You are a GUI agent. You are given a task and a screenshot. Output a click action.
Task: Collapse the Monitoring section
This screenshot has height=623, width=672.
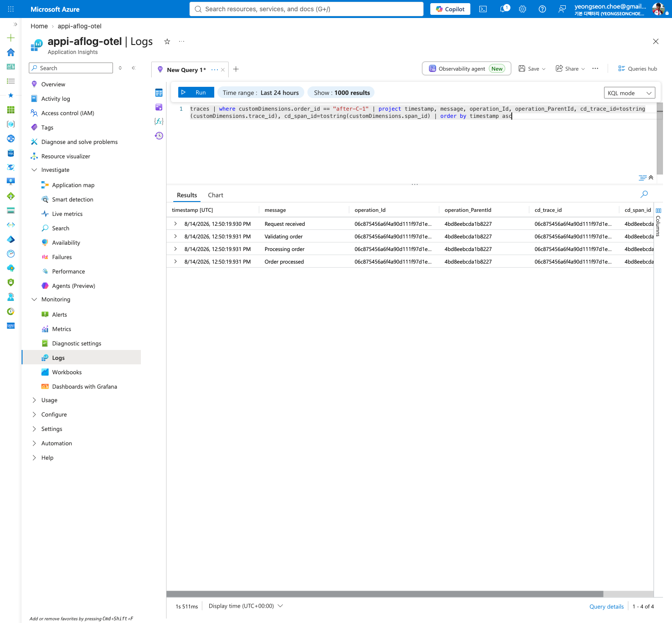(x=34, y=300)
